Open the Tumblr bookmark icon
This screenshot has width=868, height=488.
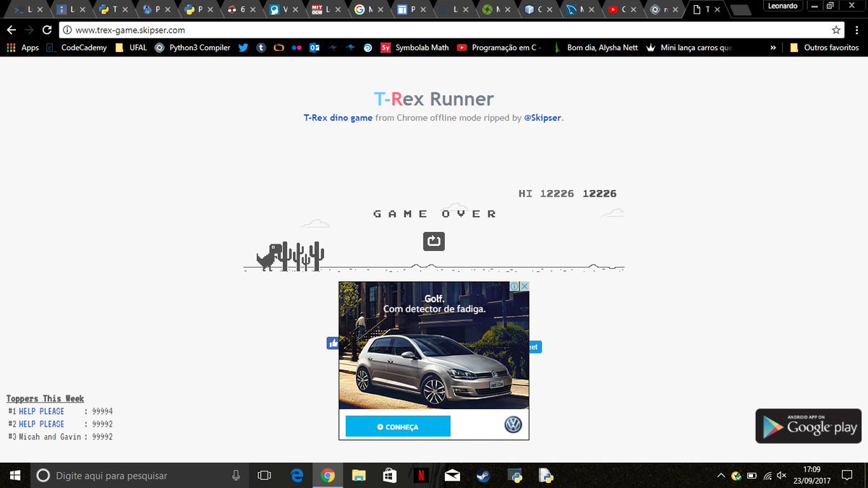[x=260, y=48]
